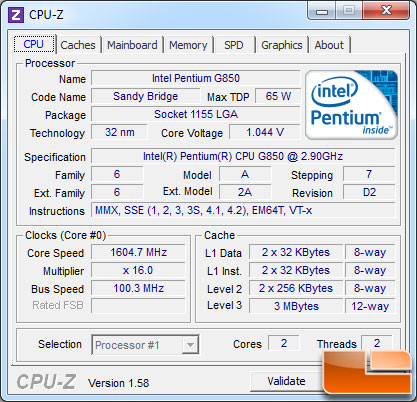The width and height of the screenshot is (417, 402).
Task: Minimize the CPU-Z window
Action: click(x=322, y=11)
